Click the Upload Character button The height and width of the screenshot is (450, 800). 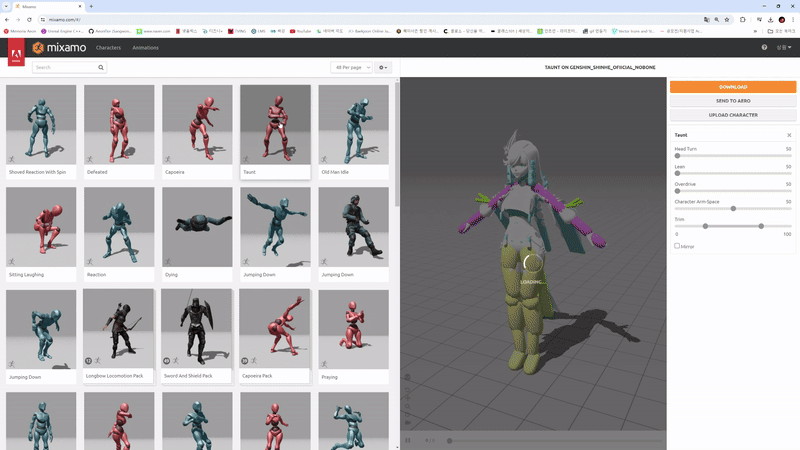click(x=733, y=115)
